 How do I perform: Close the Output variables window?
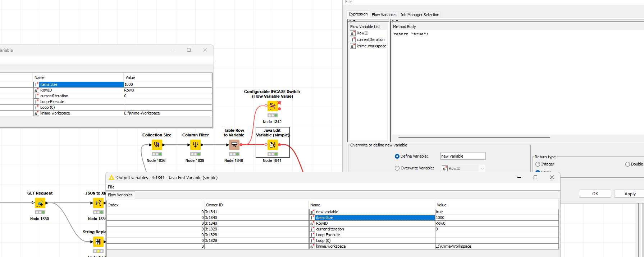tap(552, 177)
